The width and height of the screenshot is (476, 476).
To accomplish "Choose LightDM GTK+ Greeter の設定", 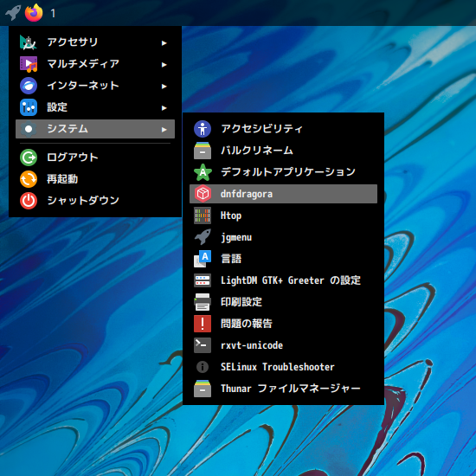I will point(283,280).
